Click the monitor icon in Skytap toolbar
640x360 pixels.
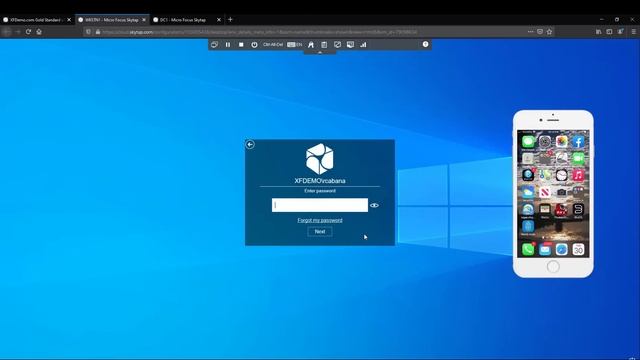click(350, 44)
